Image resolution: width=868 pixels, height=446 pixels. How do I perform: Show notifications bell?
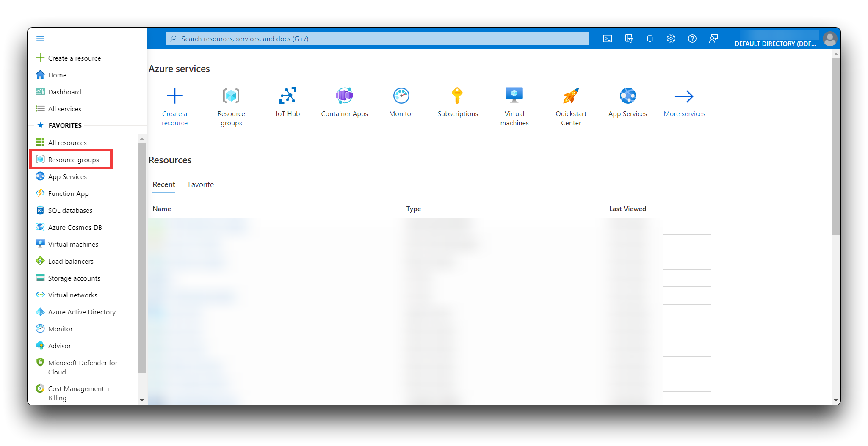(650, 39)
